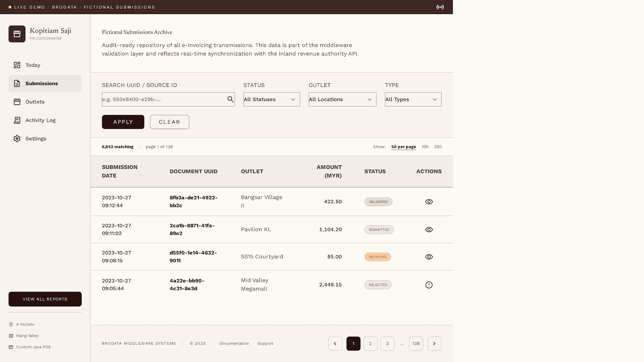The width and height of the screenshot is (644, 362).
Task: View details for SS15 Courtyard submission
Action: 429,257
